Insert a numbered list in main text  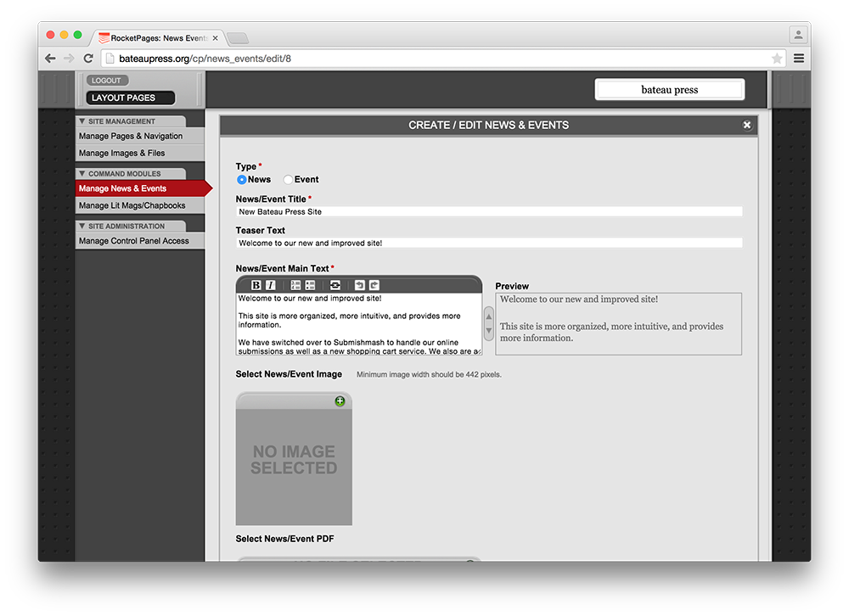click(295, 286)
